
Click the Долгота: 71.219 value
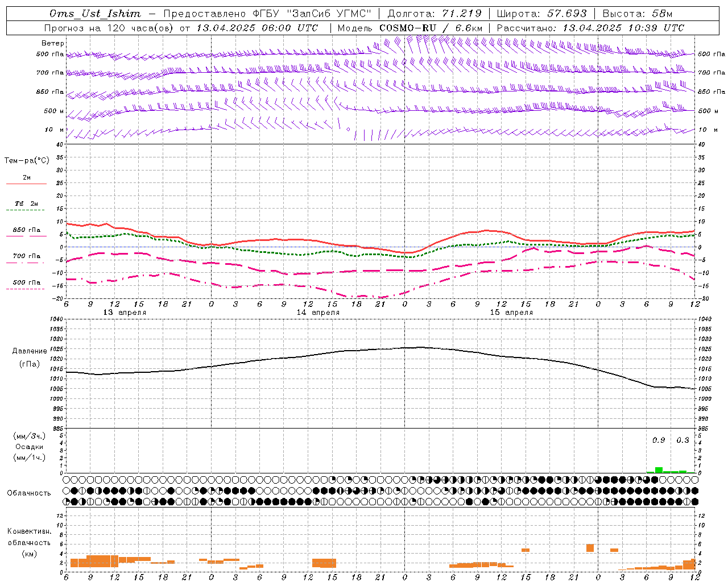coord(435,14)
